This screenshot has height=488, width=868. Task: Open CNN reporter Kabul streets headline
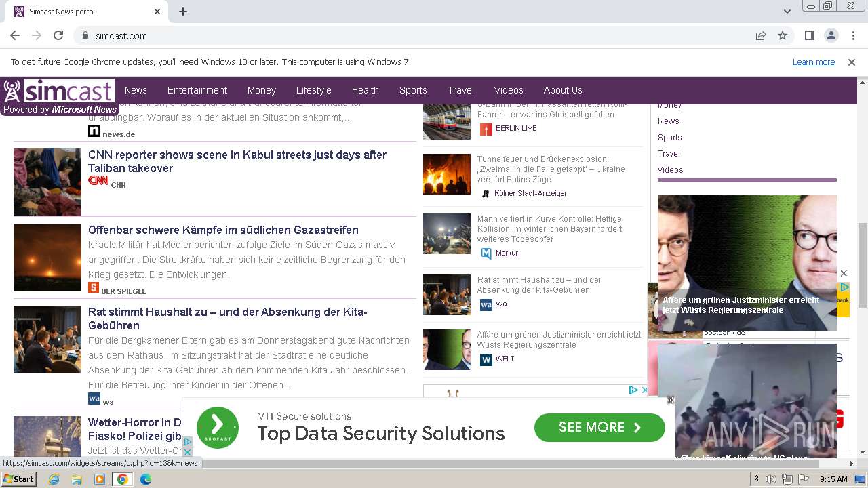point(237,161)
